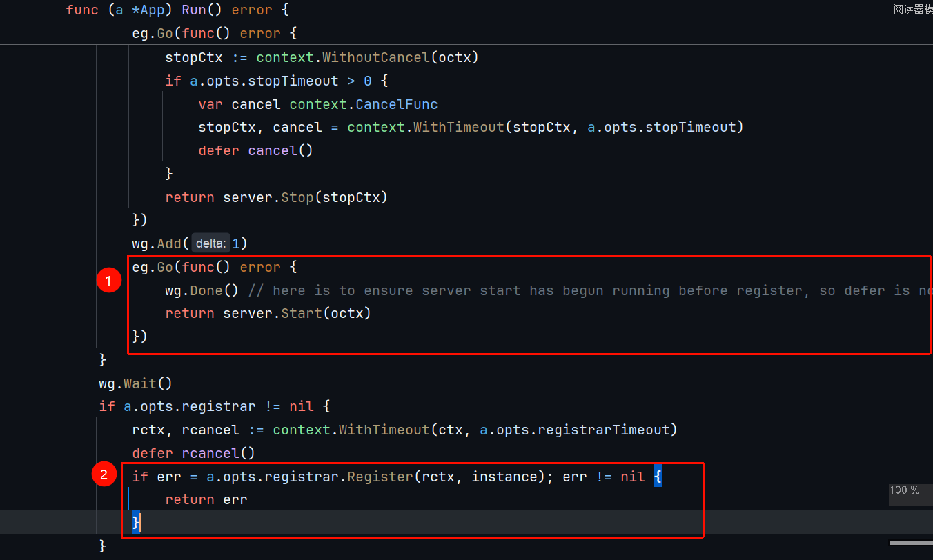Click 'CancelFunc' type in var declaration

397,104
